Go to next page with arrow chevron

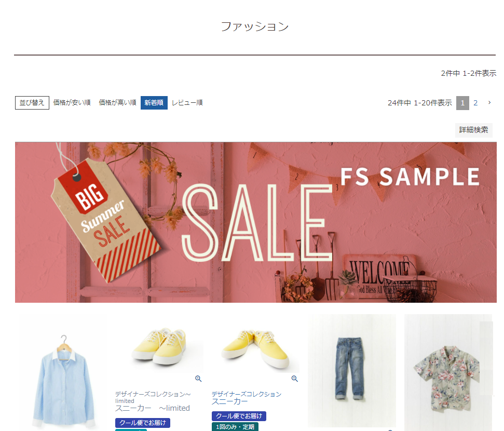coord(489,103)
